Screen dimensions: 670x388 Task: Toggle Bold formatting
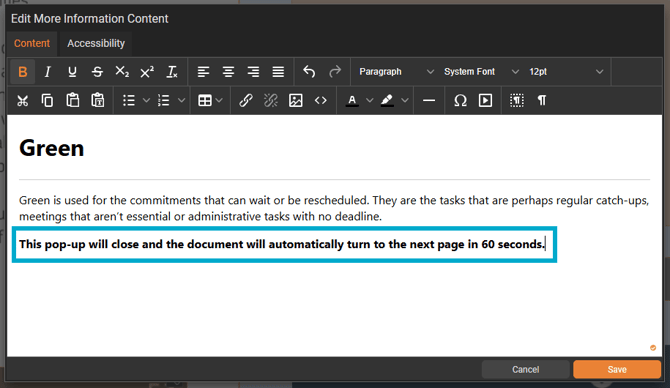click(x=23, y=72)
